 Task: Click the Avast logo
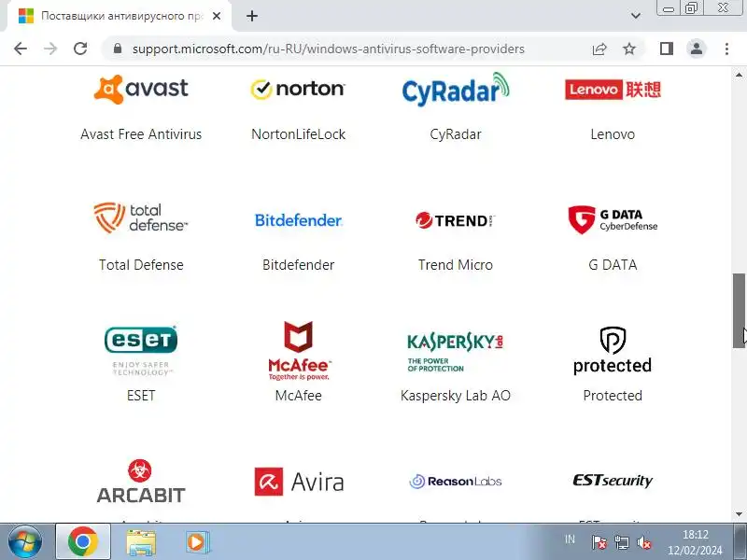pyautogui.click(x=141, y=89)
